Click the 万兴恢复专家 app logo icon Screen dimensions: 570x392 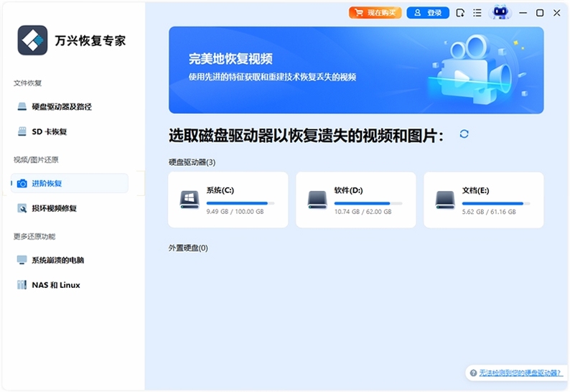point(32,40)
